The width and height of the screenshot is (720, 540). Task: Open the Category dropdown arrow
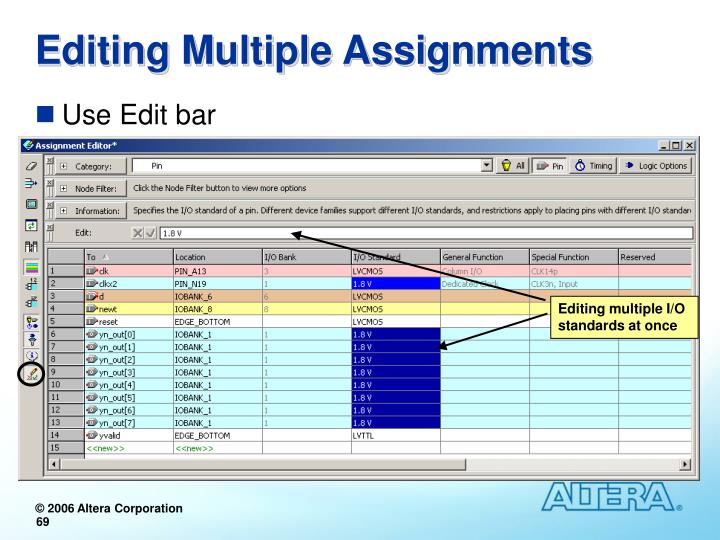(x=487, y=166)
